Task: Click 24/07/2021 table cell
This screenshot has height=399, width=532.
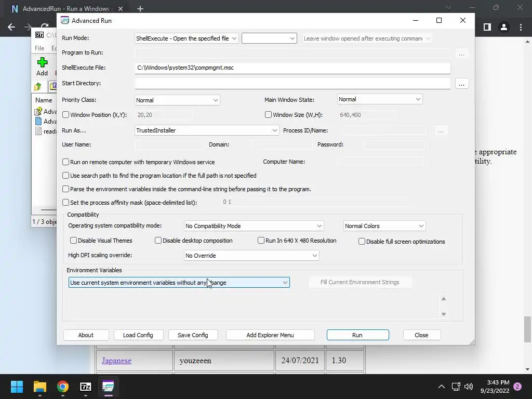Action: (x=300, y=361)
